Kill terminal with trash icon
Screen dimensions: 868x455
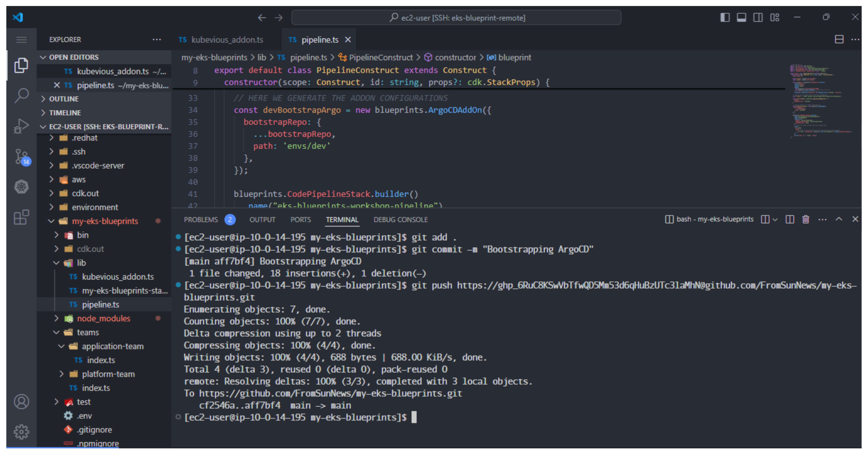806,220
